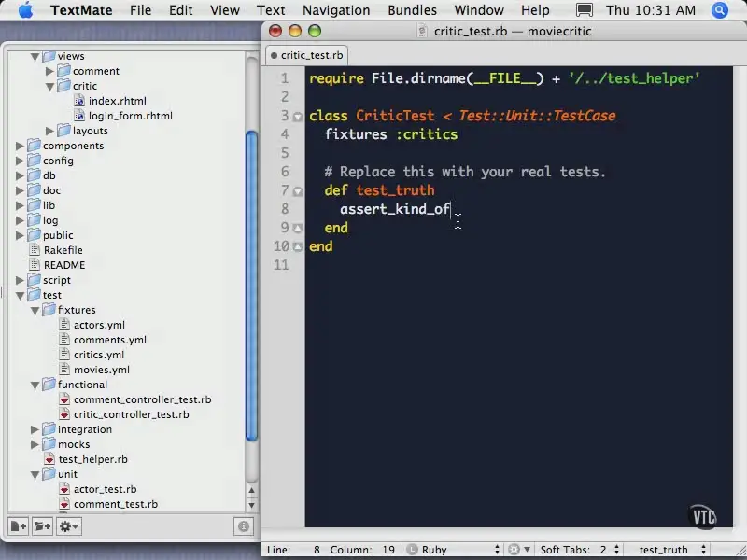Click the new folder icon in project drawer
Viewport: 747px width, 560px height.
click(42, 526)
